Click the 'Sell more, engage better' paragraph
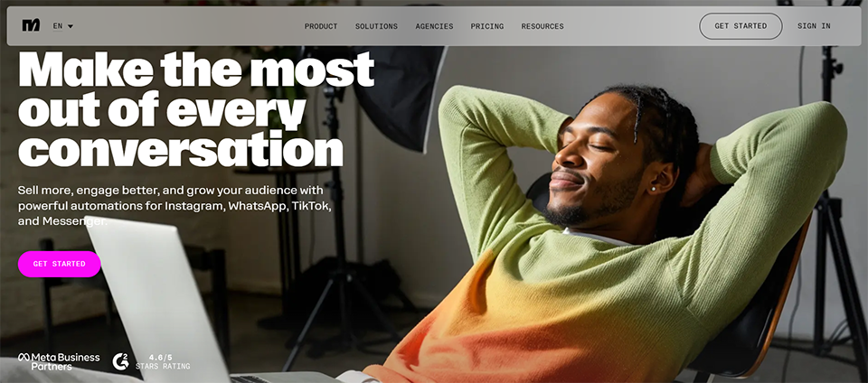The width and height of the screenshot is (868, 383). click(175, 206)
